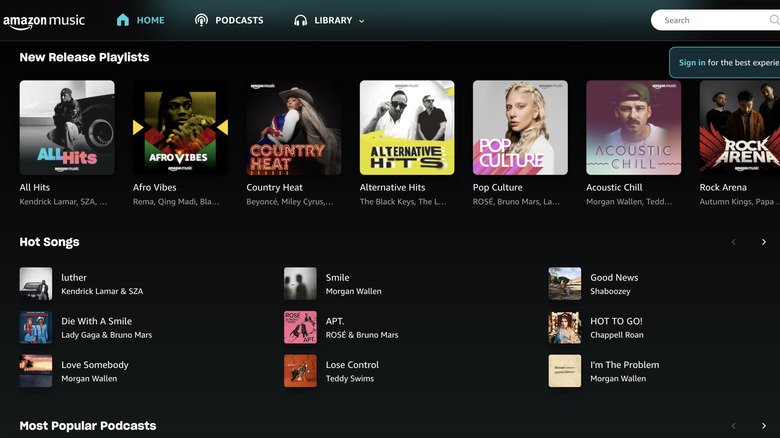This screenshot has height=438, width=780.
Task: Play the luther song thumbnail
Action: tap(36, 284)
